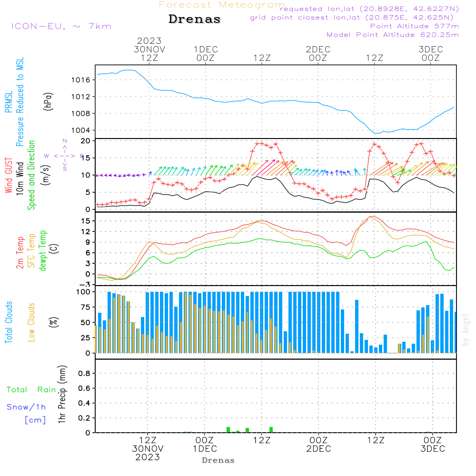Viewport: 476px width, 476px height.
Task: Click the 1004 pressure axis value
Action: point(81,130)
